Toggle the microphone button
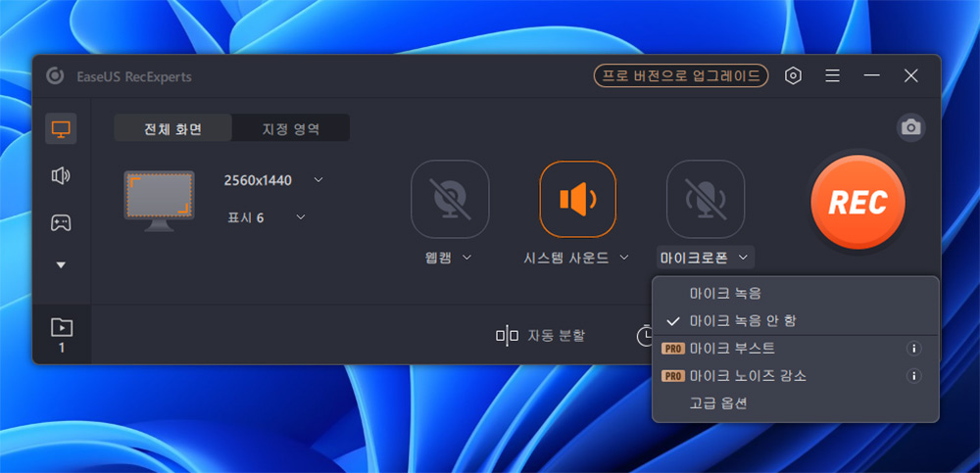The height and width of the screenshot is (473, 980). click(x=706, y=199)
